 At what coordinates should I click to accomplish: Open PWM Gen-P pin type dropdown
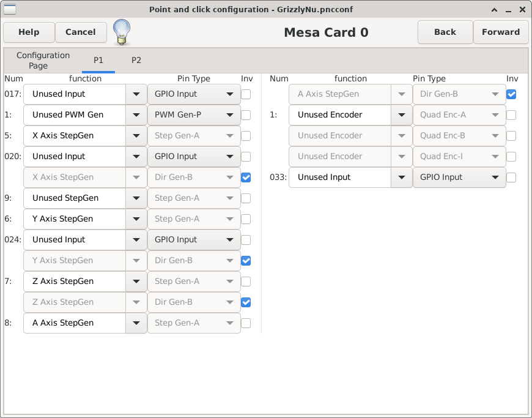pos(194,115)
